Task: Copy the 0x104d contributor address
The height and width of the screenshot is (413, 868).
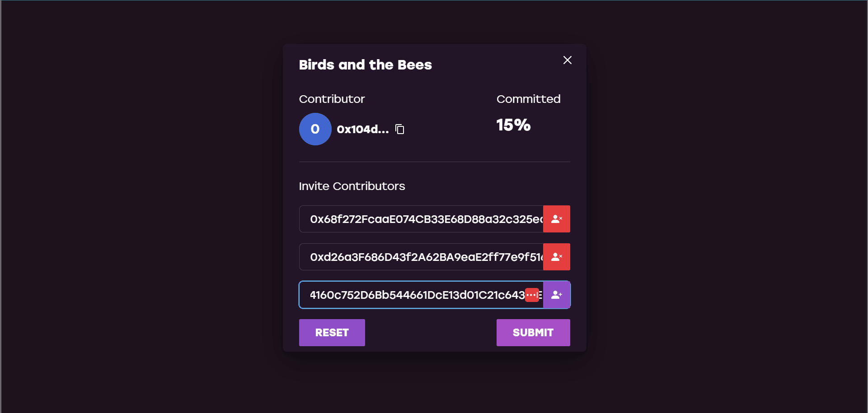Action: coord(400,129)
